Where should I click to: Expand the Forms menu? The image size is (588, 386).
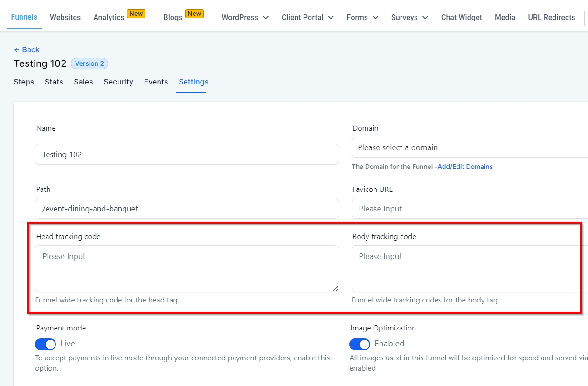click(362, 17)
